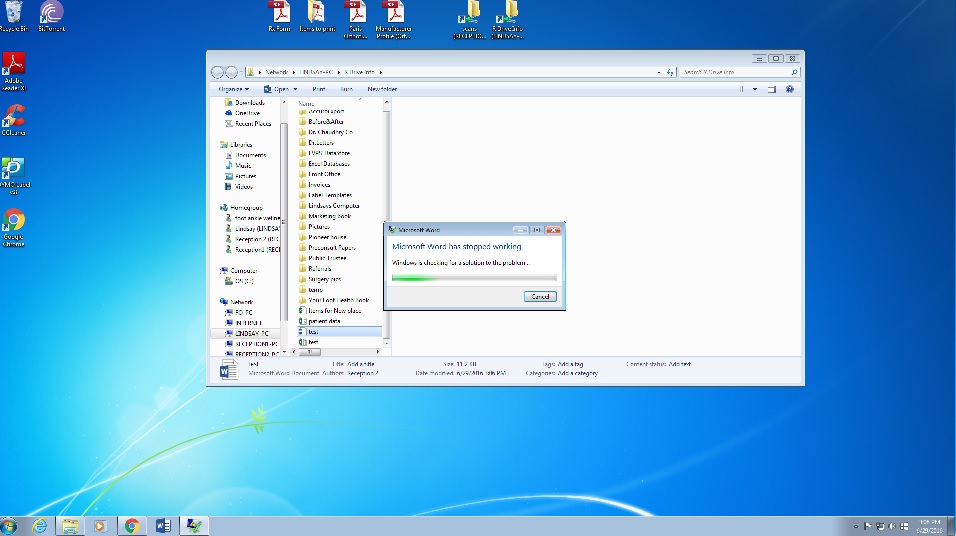
Task: Select Libraries in navigation pane
Action: [x=236, y=145]
